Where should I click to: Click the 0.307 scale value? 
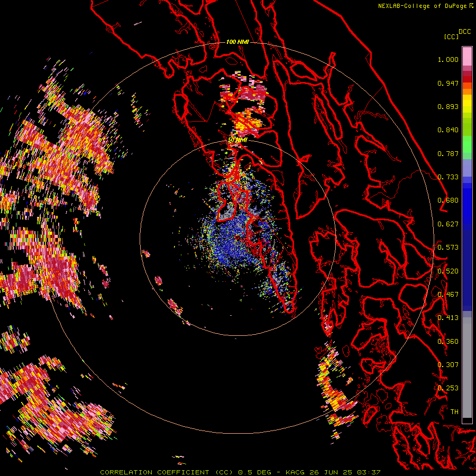click(448, 365)
